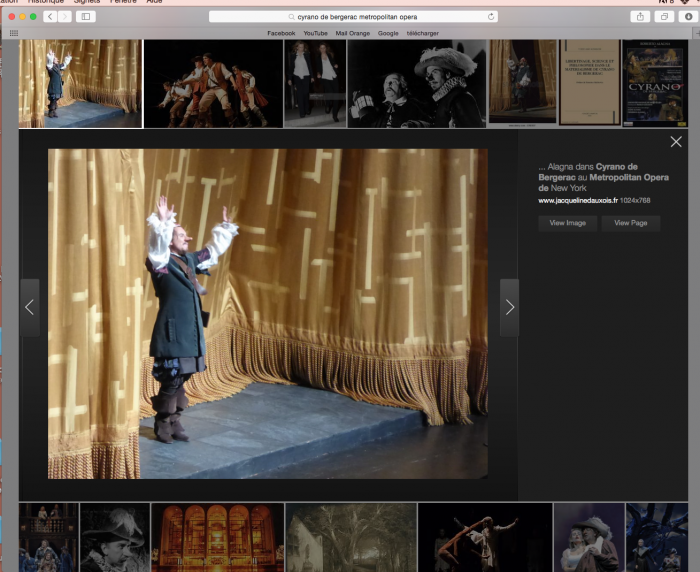Click the address bar search field

[x=353, y=17]
